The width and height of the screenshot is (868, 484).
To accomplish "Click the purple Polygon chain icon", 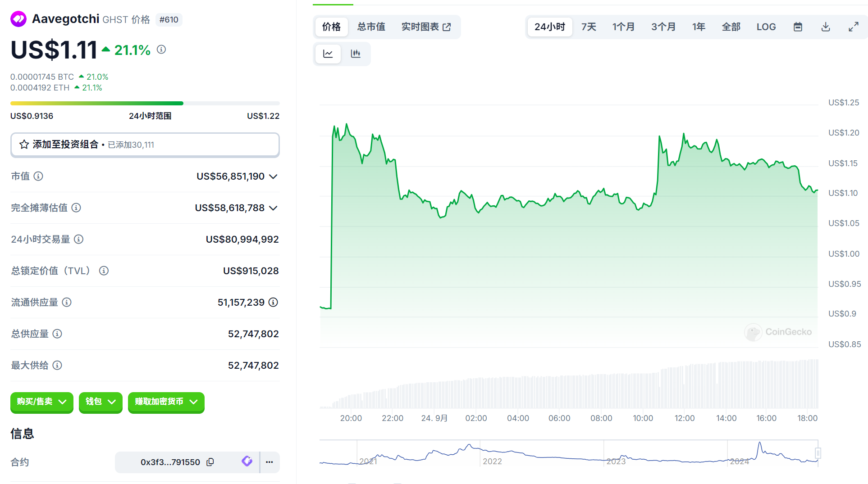I will [x=247, y=461].
